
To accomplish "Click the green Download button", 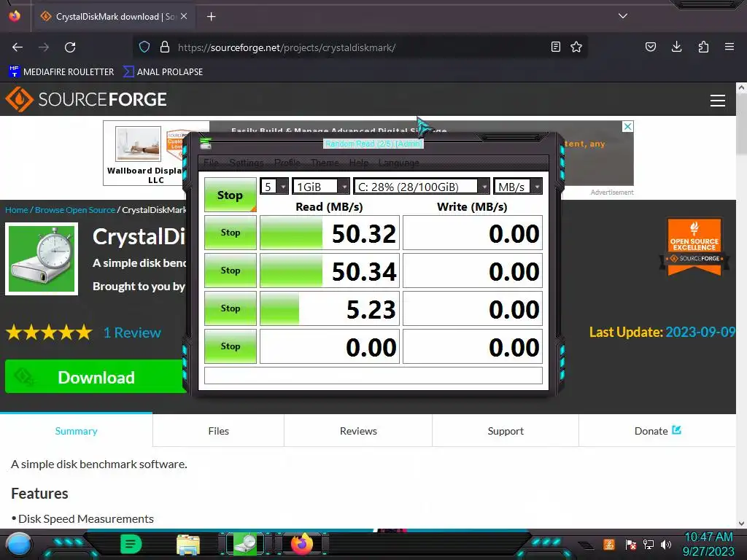I will click(96, 377).
